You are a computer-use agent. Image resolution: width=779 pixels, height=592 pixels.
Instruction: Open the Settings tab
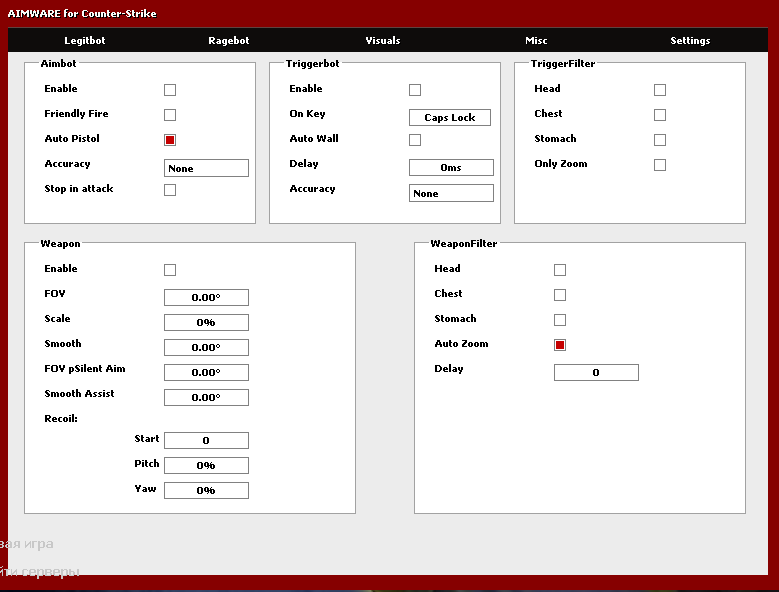pyautogui.click(x=690, y=41)
